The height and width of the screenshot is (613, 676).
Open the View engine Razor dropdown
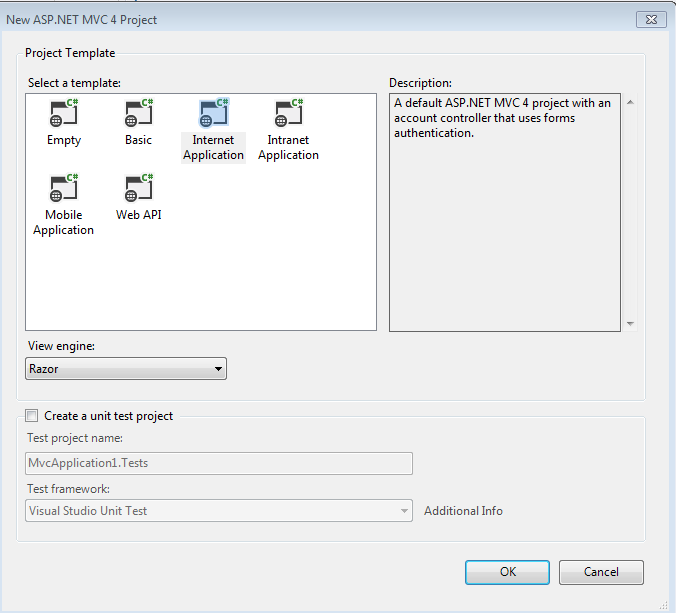tap(126, 369)
